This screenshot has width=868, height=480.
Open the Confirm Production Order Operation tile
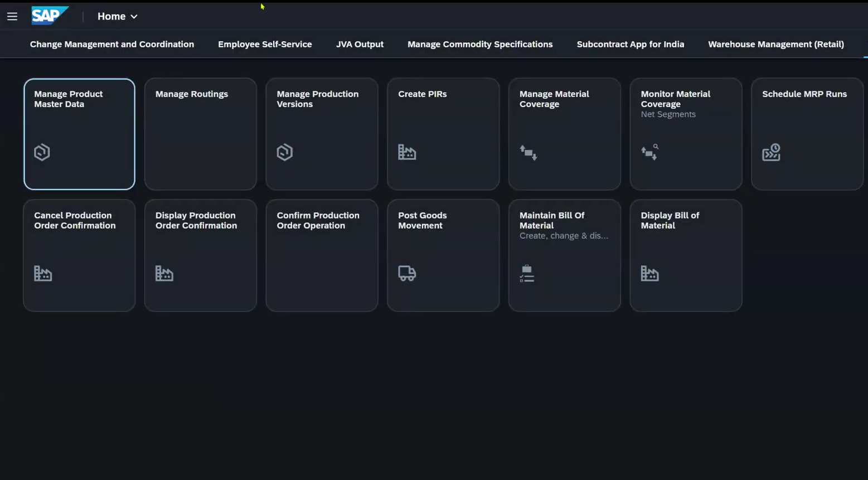point(322,255)
